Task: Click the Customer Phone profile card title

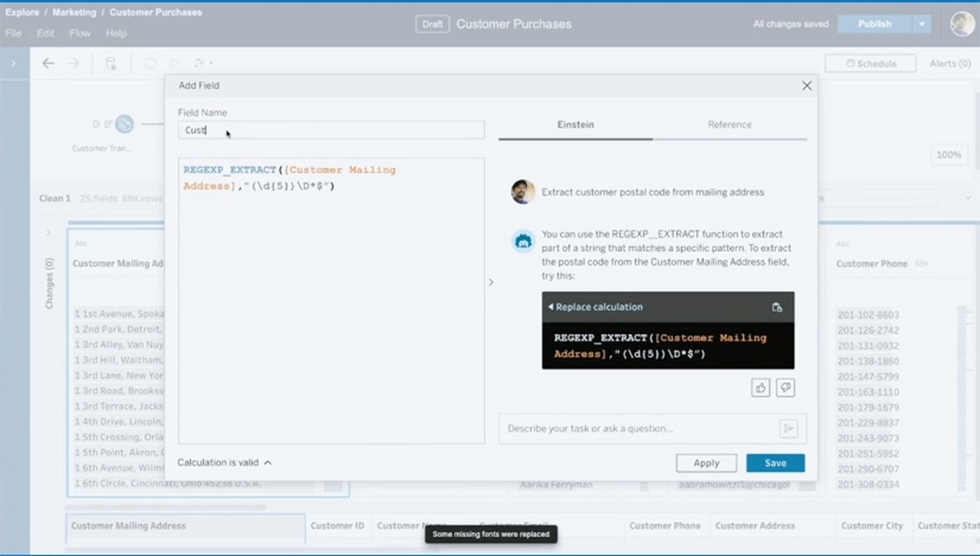Action: pyautogui.click(x=871, y=264)
